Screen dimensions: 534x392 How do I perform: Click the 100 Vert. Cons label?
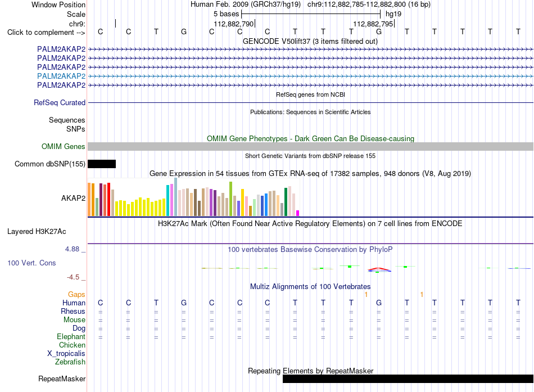[31, 263]
